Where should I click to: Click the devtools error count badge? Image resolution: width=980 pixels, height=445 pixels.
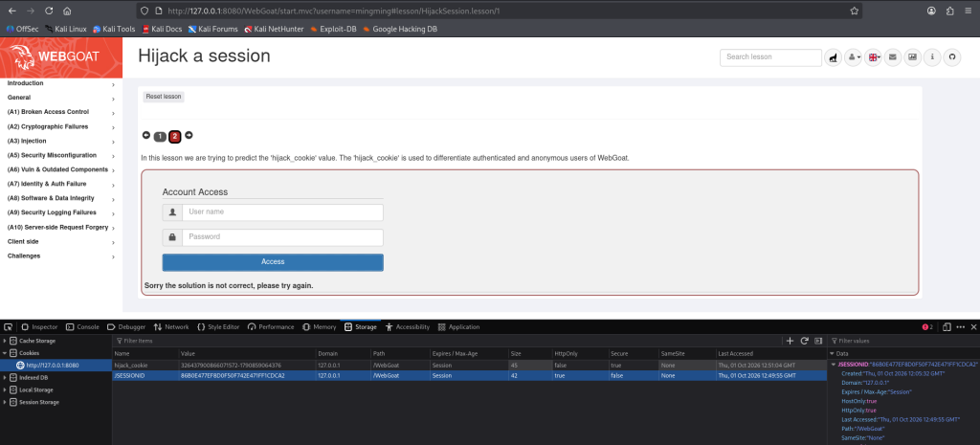coord(927,327)
